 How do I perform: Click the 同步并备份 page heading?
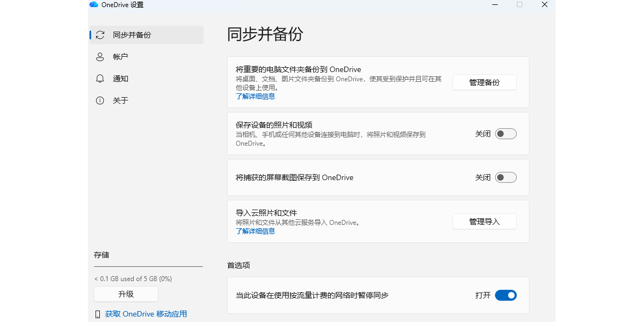click(265, 34)
